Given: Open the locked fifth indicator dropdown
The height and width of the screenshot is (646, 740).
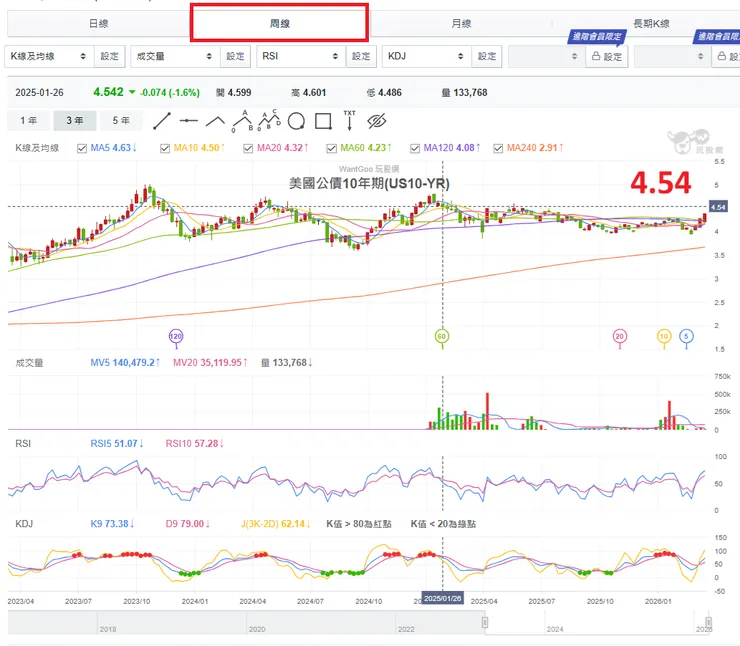Looking at the screenshot, I should pos(547,56).
